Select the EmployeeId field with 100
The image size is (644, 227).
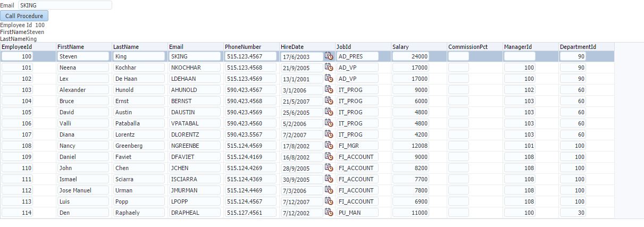(18, 56)
